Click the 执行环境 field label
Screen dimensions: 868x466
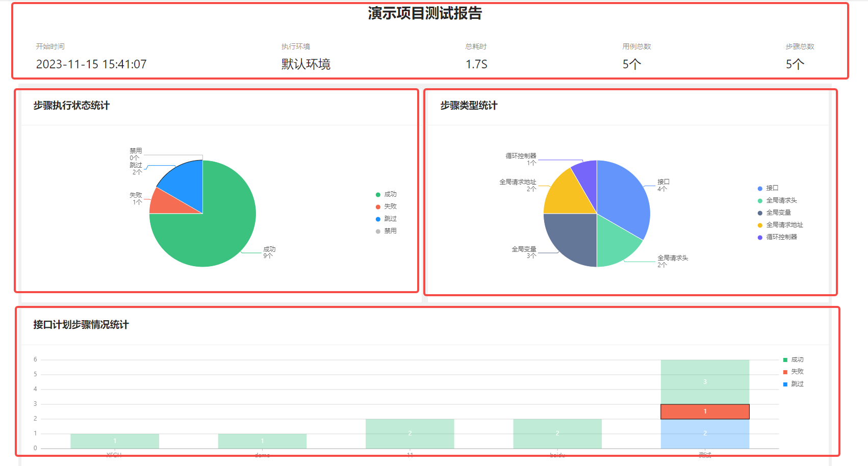(x=296, y=46)
